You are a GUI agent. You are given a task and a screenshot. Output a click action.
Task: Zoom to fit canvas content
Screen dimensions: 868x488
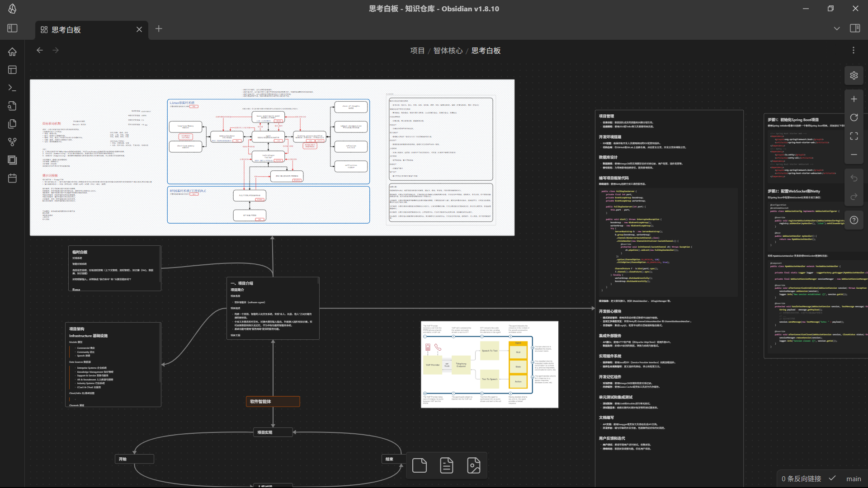coord(854,136)
